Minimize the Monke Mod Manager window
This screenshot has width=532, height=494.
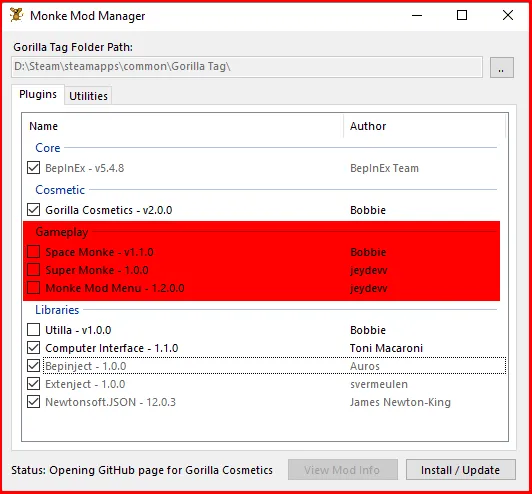click(417, 15)
